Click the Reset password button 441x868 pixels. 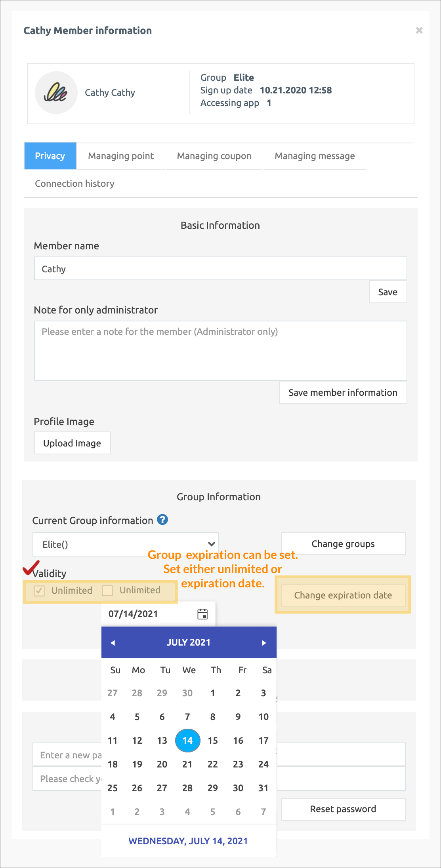pyautogui.click(x=343, y=809)
